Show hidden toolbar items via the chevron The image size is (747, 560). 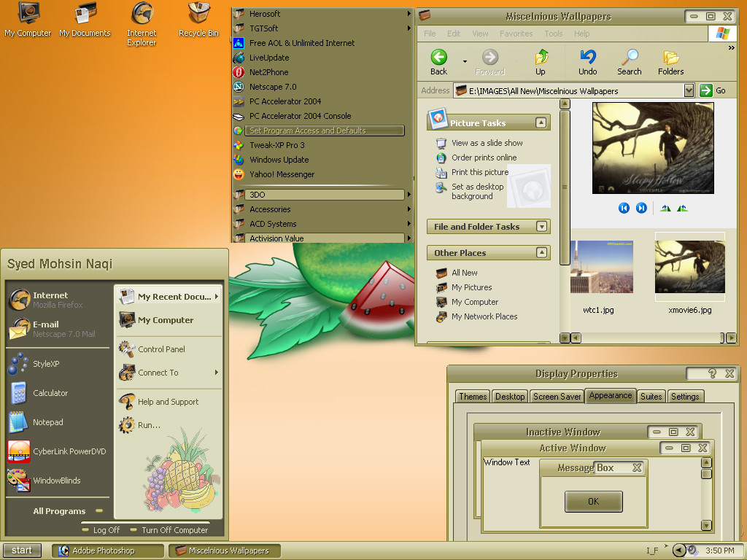[731, 47]
